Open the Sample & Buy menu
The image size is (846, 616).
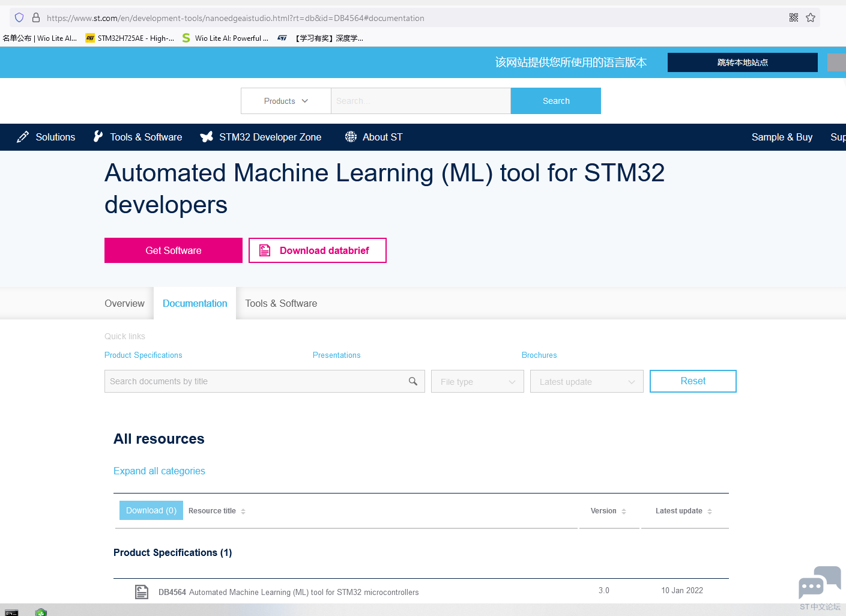[x=782, y=137]
